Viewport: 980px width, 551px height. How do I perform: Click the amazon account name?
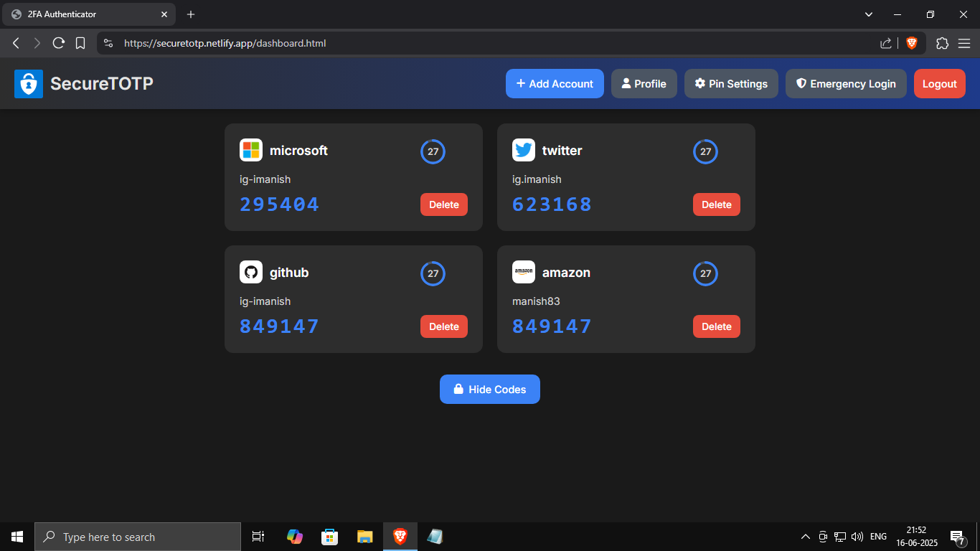pos(566,273)
